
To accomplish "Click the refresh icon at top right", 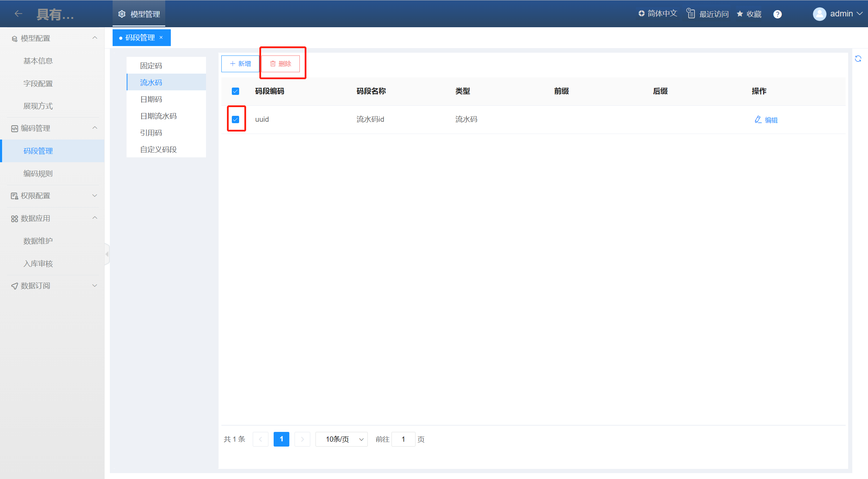I will pyautogui.click(x=858, y=59).
